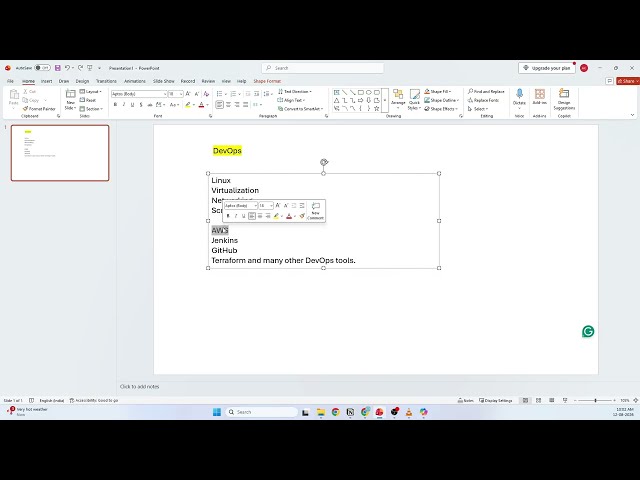Viewport: 640px width, 480px height.
Task: Save the presentation with the Save icon
Action: [x=58, y=68]
